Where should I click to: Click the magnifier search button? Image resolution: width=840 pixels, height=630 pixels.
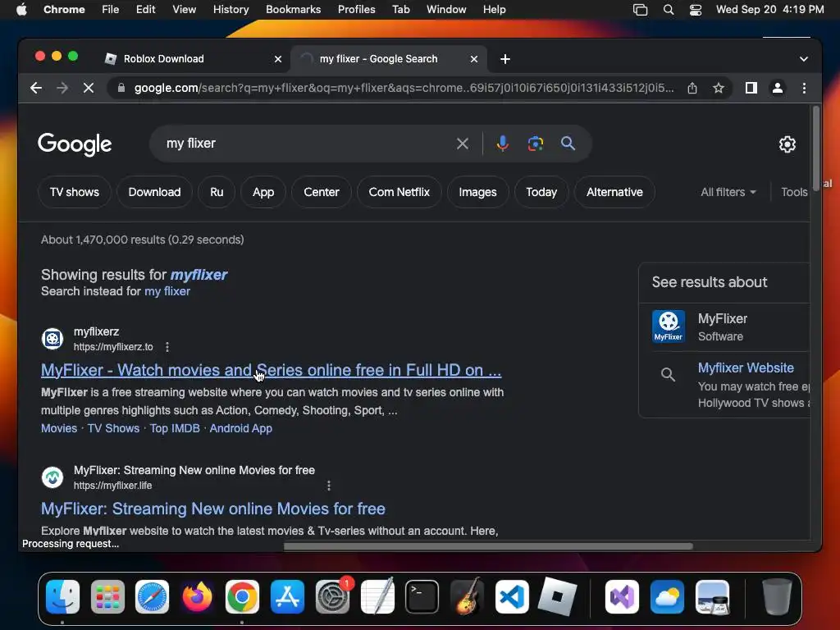click(568, 144)
